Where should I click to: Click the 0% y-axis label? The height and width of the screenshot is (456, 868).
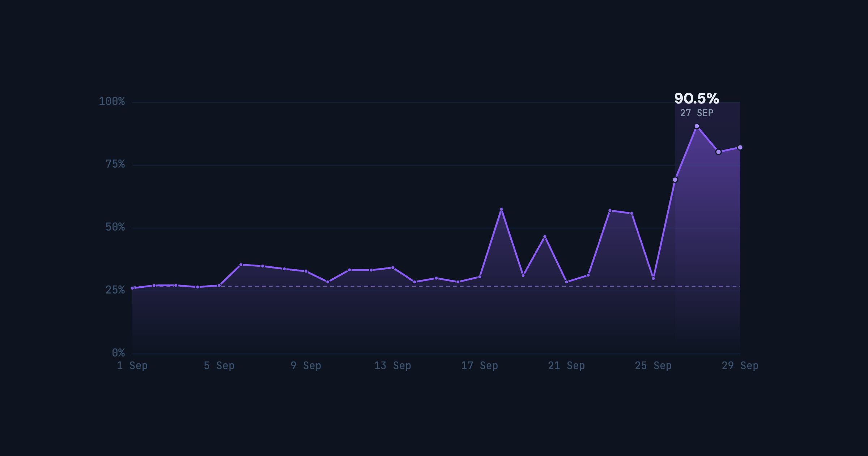point(118,353)
